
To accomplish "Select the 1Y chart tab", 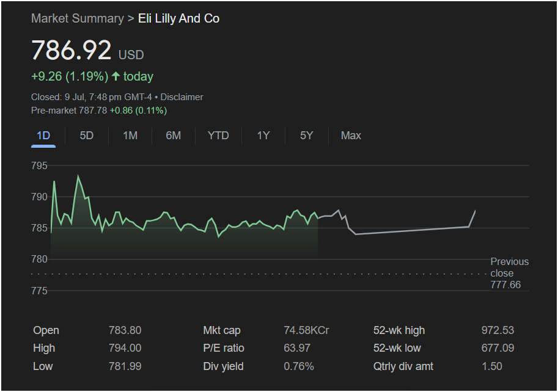I will 263,136.
